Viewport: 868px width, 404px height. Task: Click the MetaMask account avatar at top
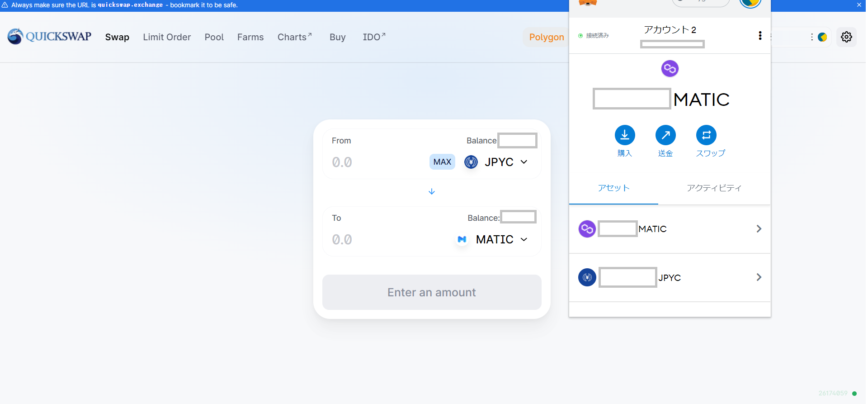[750, 3]
